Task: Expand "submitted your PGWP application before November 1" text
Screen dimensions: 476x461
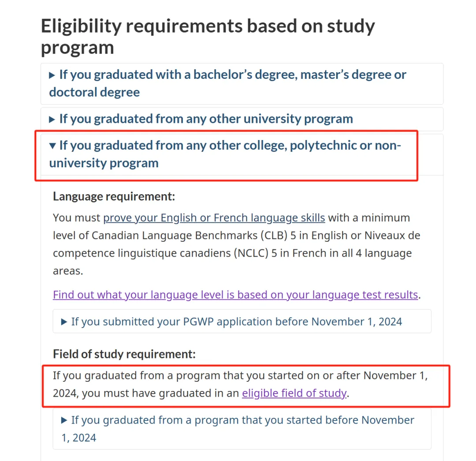Action: (237, 321)
